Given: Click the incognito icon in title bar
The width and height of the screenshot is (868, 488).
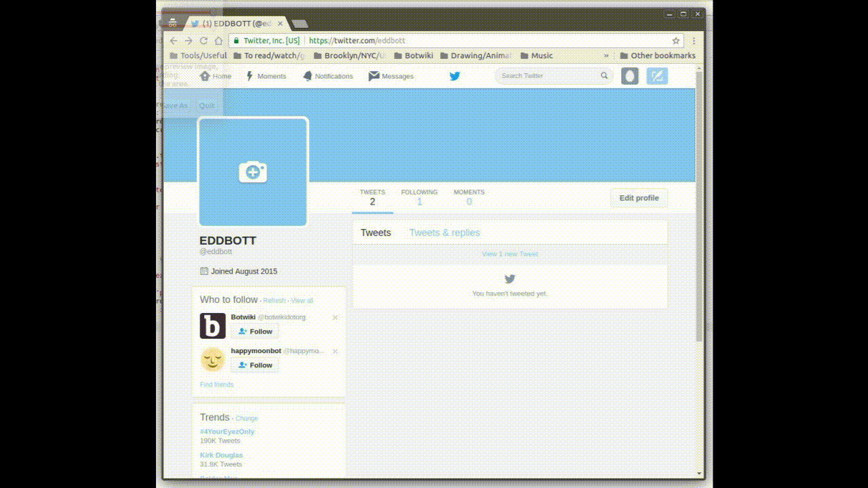Looking at the screenshot, I should (x=172, y=22).
